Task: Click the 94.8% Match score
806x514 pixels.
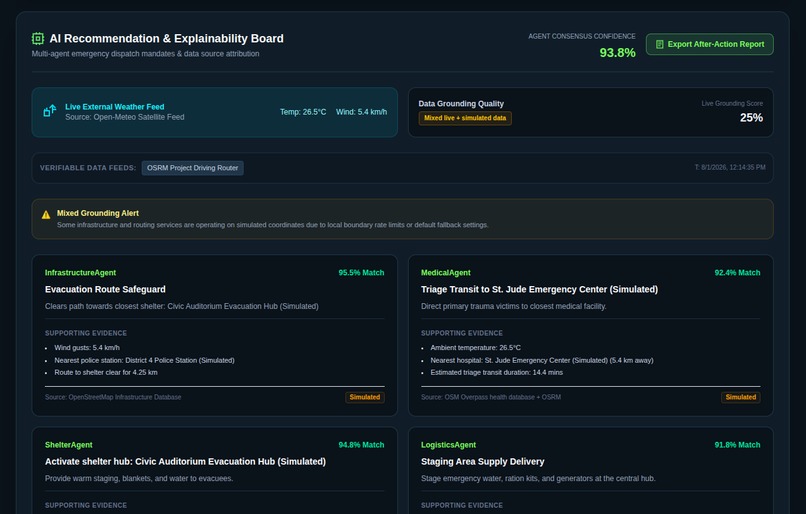Action: point(361,445)
